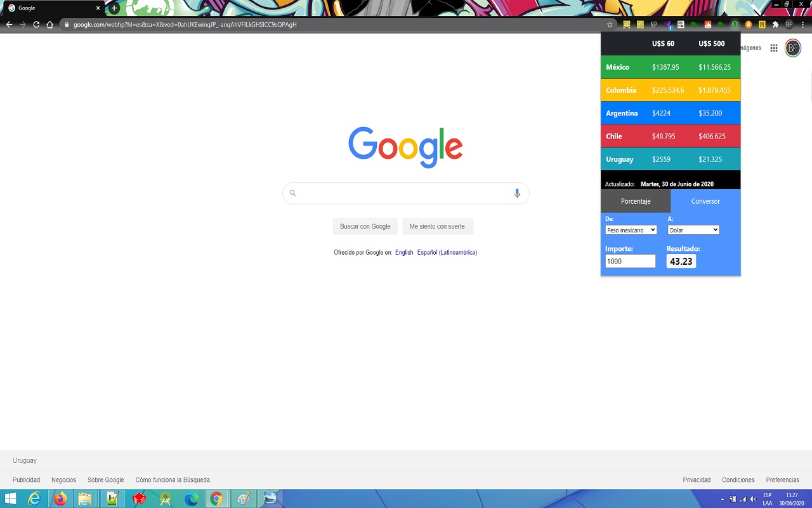Choose Español (Latinoamérica) language link
This screenshot has height=508, width=812.
pyautogui.click(x=447, y=252)
